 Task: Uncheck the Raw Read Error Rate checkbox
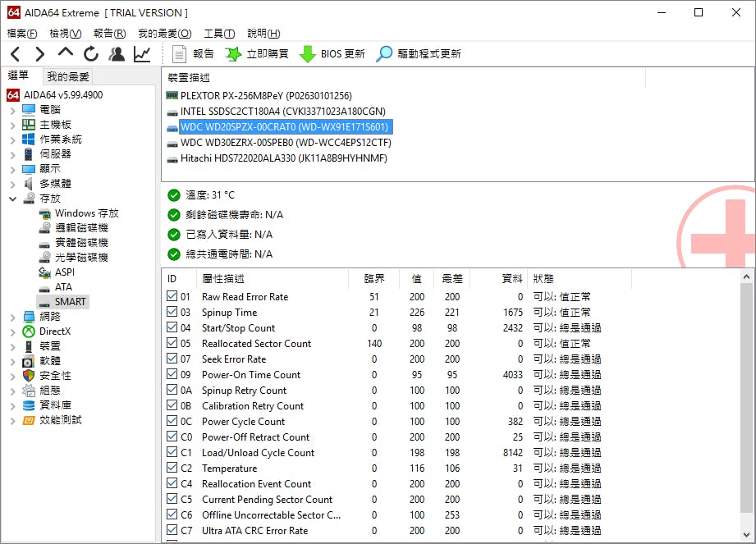(x=172, y=297)
